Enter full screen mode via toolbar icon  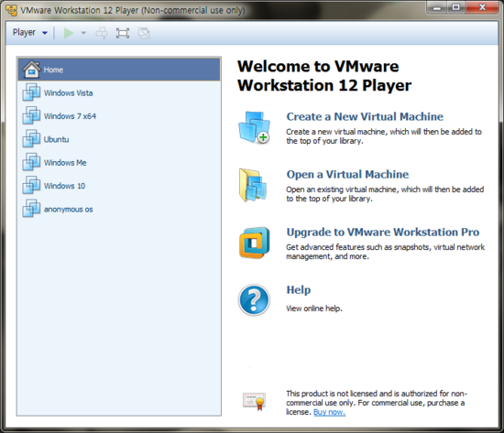(x=123, y=33)
